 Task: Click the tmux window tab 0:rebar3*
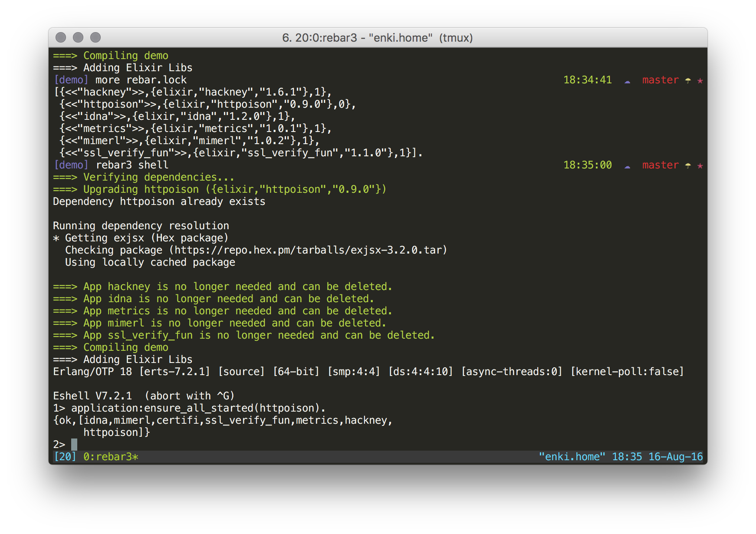tap(111, 457)
